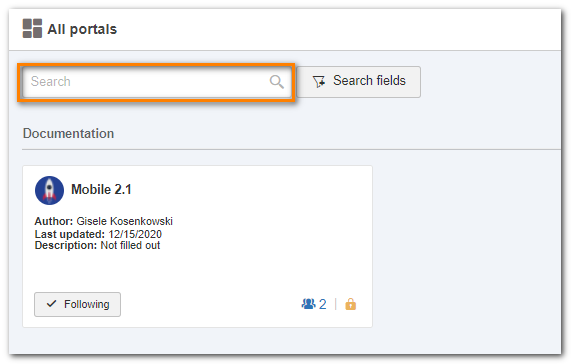
Task: Open the Mobile 2.1 portal title
Action: (101, 189)
